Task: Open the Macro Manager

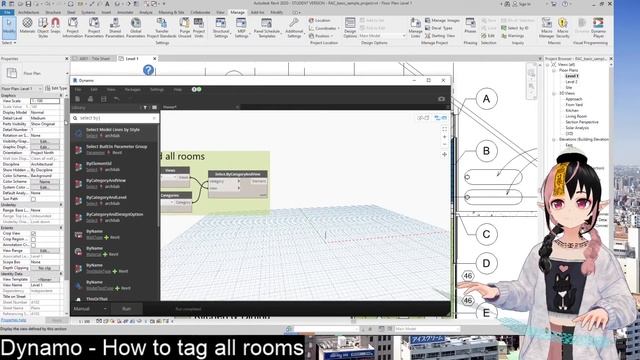Action: pos(547,27)
